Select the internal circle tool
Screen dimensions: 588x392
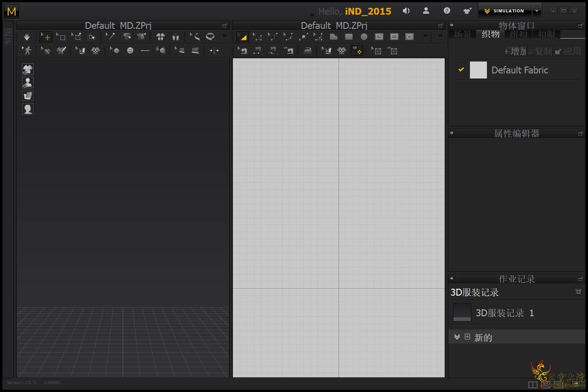(x=409, y=37)
